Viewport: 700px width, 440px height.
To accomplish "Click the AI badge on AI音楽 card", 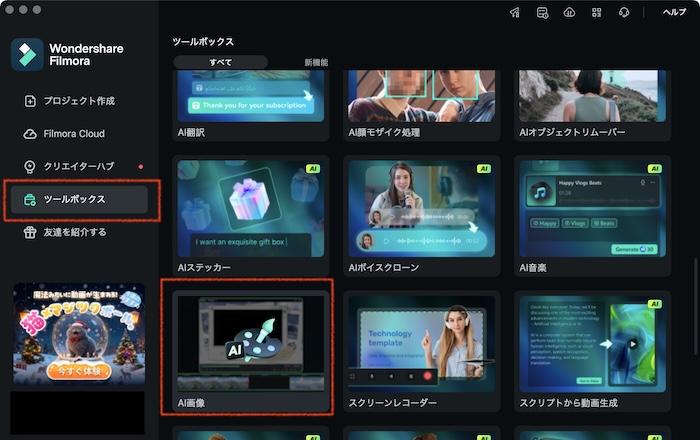I will 654,169.
